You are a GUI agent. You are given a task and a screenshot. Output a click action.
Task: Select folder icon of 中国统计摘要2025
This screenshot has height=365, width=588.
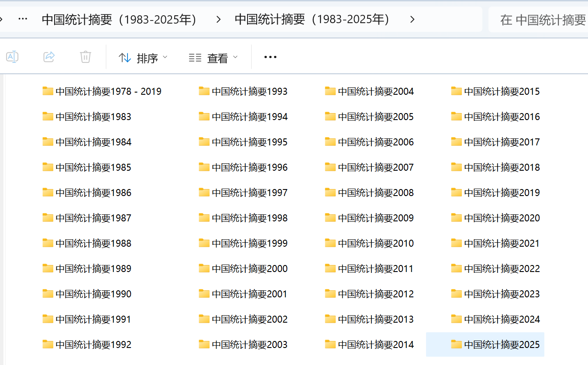(x=457, y=344)
